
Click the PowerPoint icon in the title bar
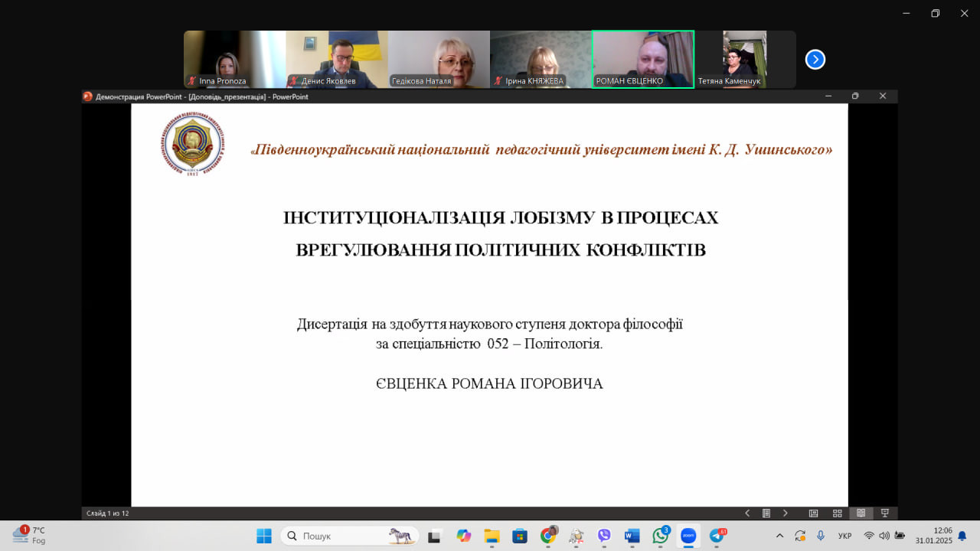(x=87, y=96)
